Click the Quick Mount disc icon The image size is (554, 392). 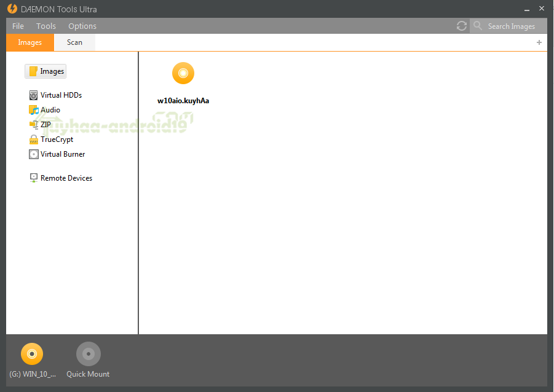pos(89,354)
